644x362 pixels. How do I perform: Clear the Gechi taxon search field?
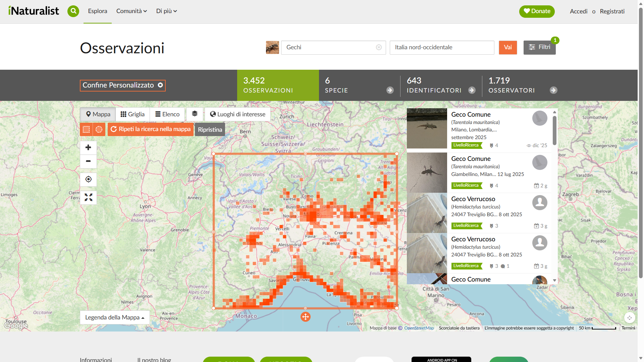(x=379, y=47)
